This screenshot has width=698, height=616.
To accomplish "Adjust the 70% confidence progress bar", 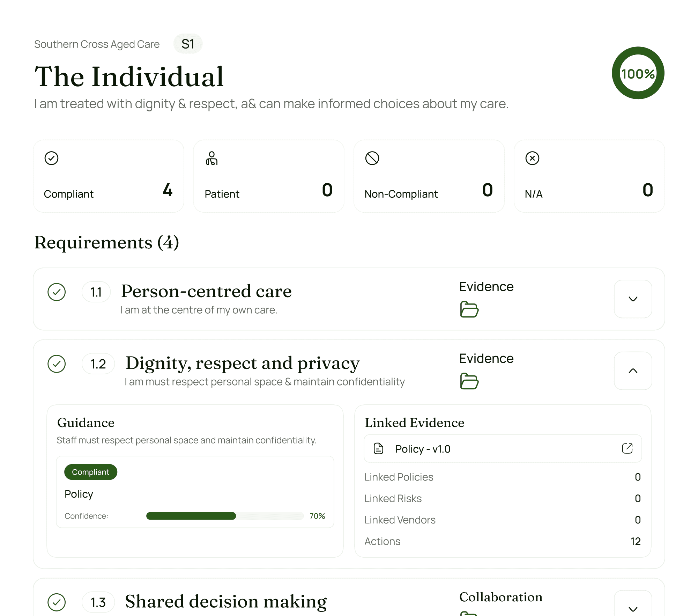I will [225, 516].
